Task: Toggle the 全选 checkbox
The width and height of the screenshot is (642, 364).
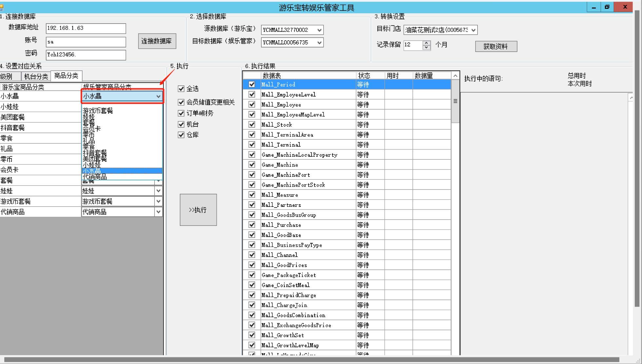Action: [x=181, y=89]
